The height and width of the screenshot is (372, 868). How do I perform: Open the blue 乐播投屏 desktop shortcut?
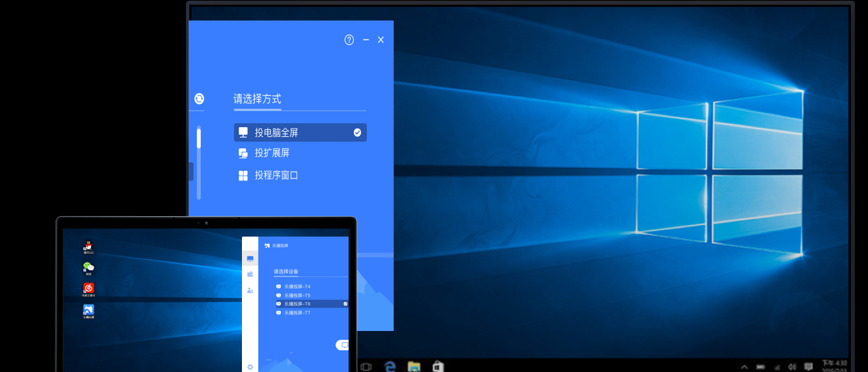(x=88, y=312)
